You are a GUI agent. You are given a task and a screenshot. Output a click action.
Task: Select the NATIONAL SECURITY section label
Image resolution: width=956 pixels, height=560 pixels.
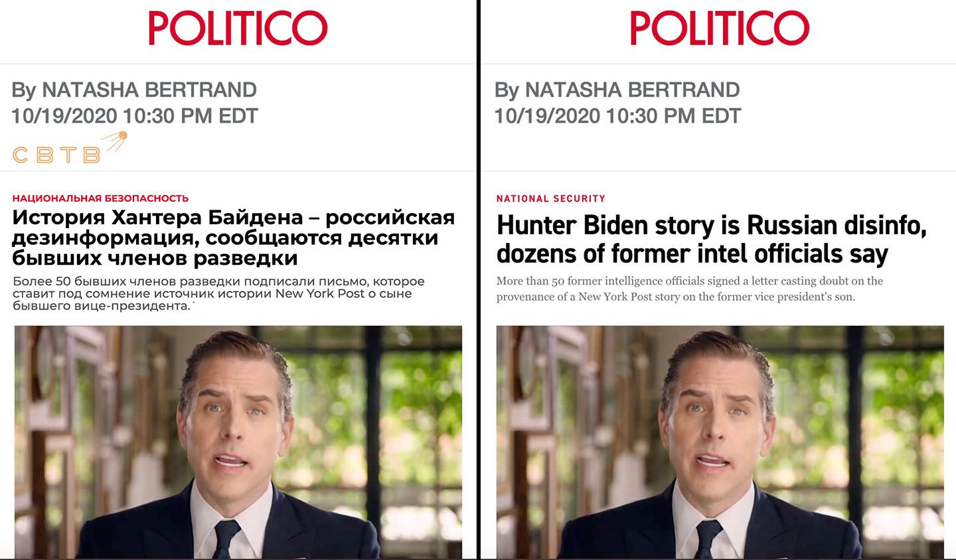point(550,198)
